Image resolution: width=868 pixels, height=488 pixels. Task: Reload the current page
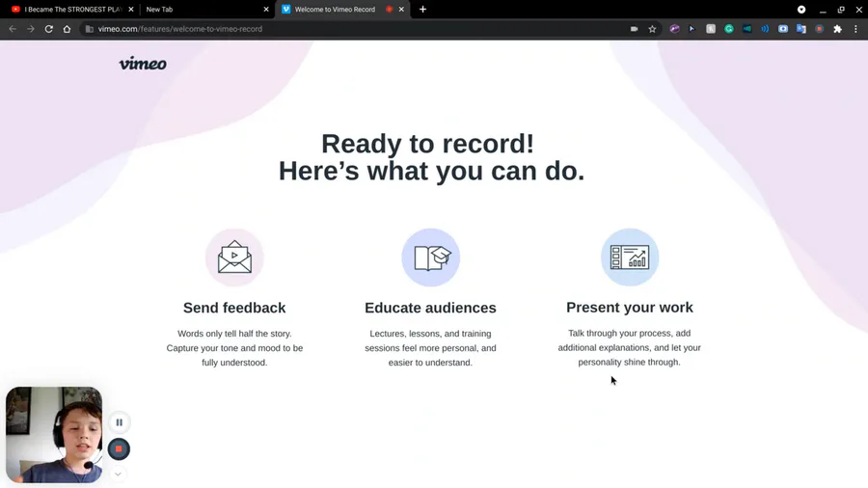(49, 29)
